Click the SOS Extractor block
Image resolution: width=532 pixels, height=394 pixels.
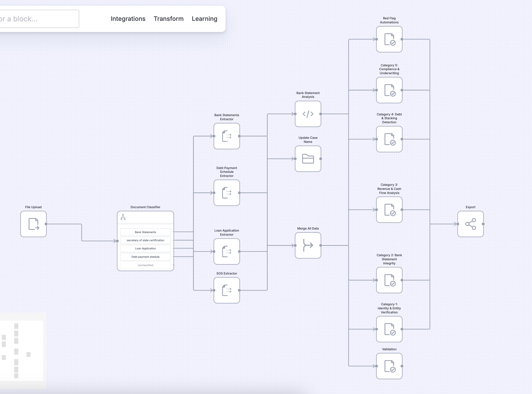point(227,290)
